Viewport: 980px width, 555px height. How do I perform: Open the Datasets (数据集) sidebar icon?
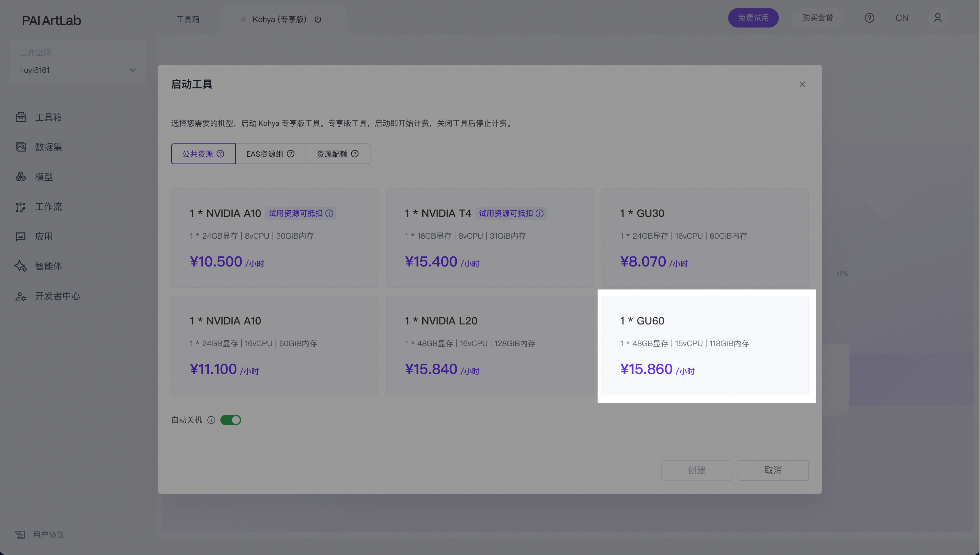(21, 147)
